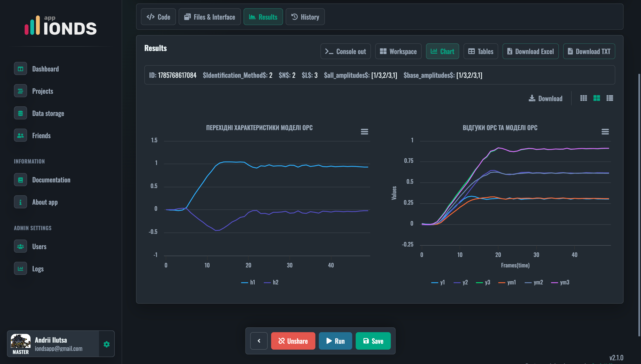Image resolution: width=641 pixels, height=364 pixels.
Task: Click the Dashboard sidebar icon
Action: pos(20,69)
